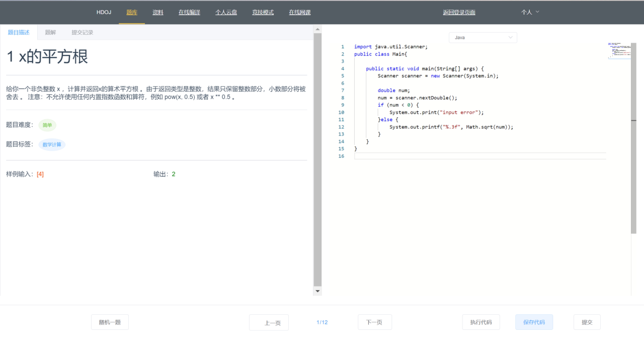
Task: Click the Math.sqrt(num) printf line
Action: [x=451, y=127]
